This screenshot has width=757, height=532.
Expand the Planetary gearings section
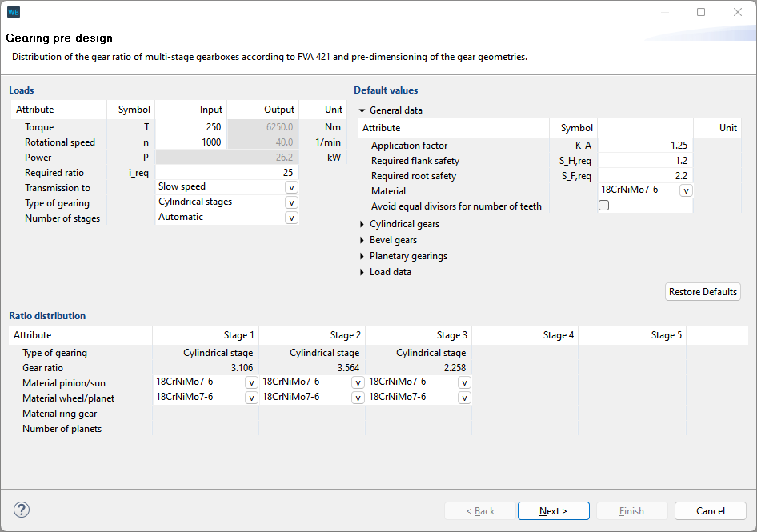pyautogui.click(x=362, y=257)
